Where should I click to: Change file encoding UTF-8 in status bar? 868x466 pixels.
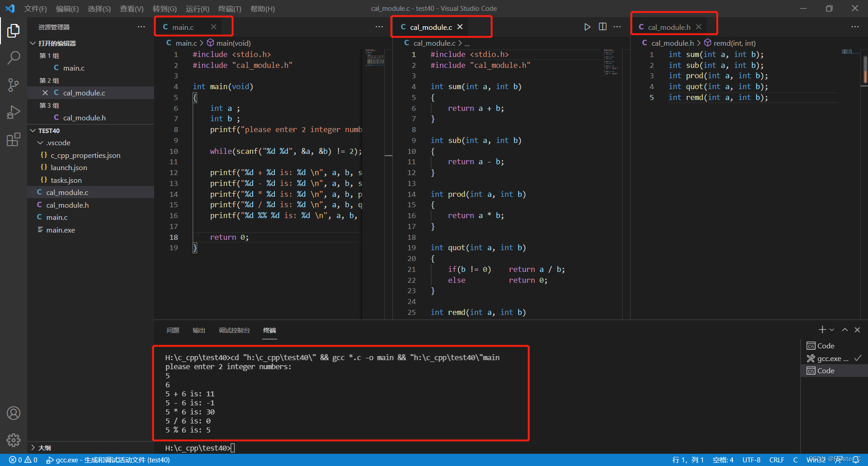click(x=751, y=460)
